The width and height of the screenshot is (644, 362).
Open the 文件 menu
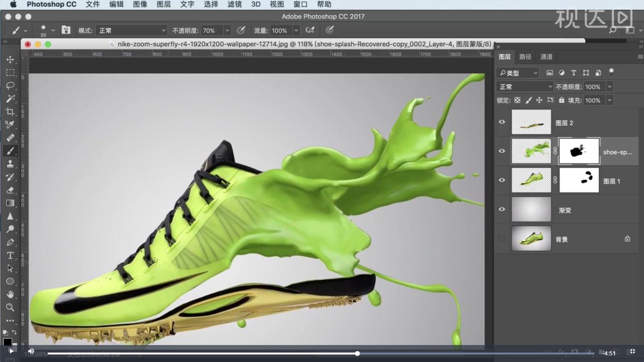(x=93, y=4)
